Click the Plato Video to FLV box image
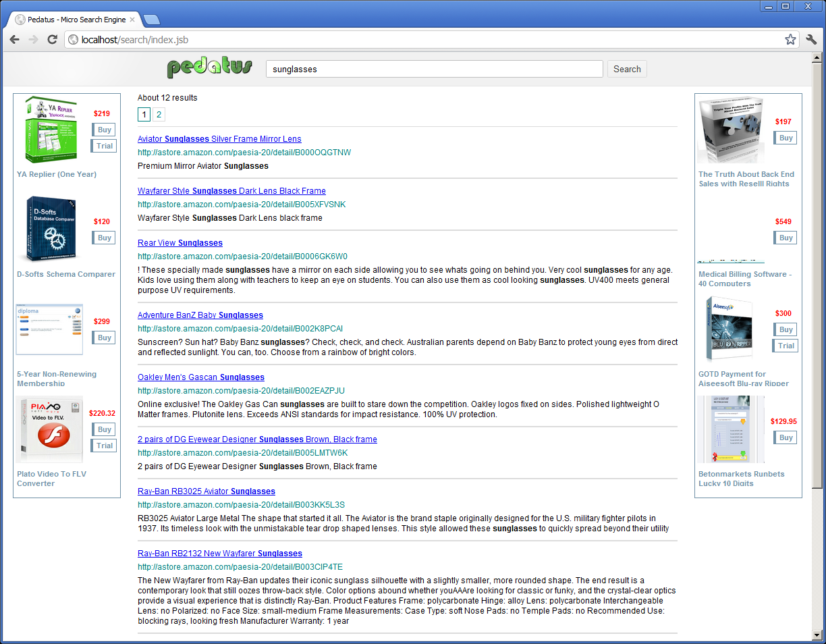This screenshot has height=644, width=826. point(49,429)
